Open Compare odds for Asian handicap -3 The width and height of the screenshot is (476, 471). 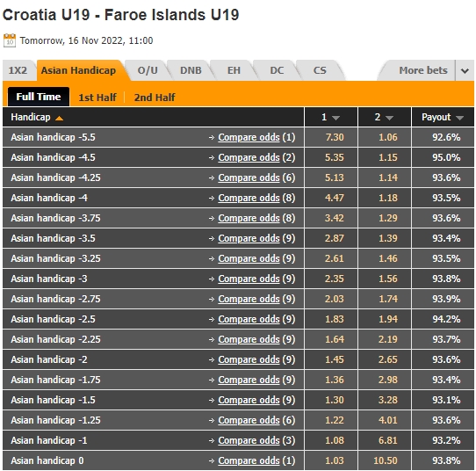click(x=249, y=279)
